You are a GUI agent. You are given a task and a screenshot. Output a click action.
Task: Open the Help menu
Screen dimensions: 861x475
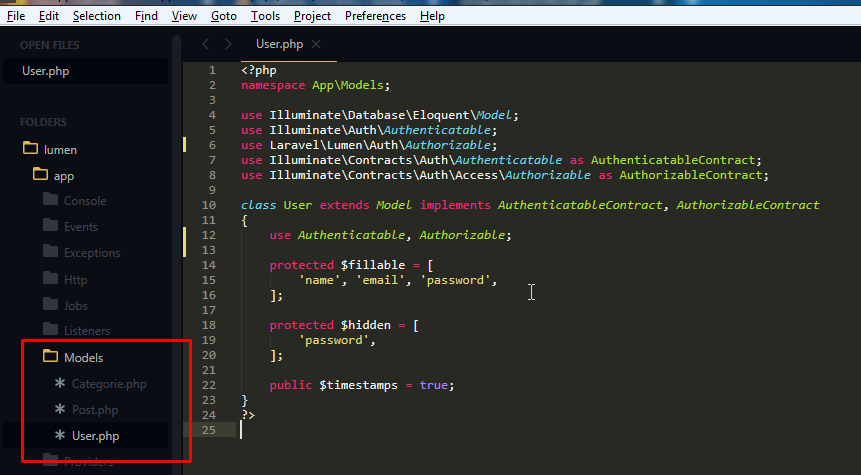(432, 16)
